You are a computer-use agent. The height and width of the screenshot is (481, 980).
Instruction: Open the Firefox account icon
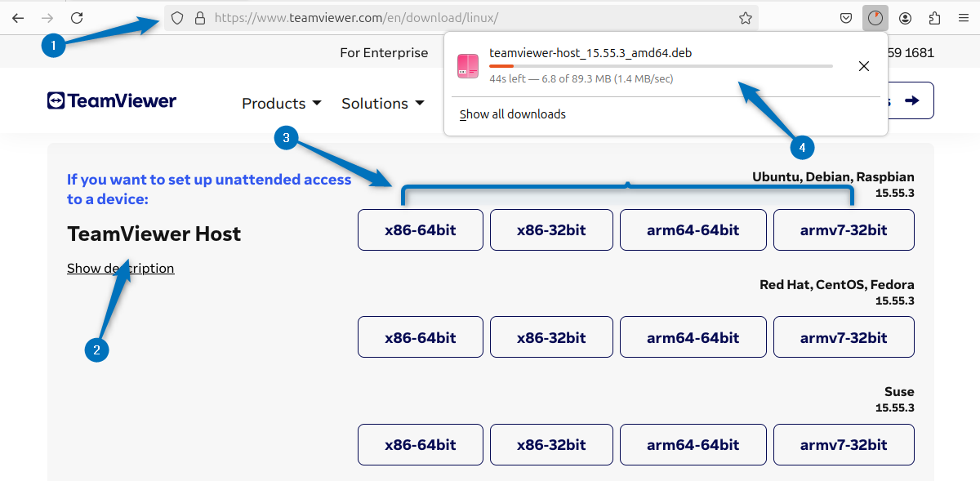click(x=905, y=17)
